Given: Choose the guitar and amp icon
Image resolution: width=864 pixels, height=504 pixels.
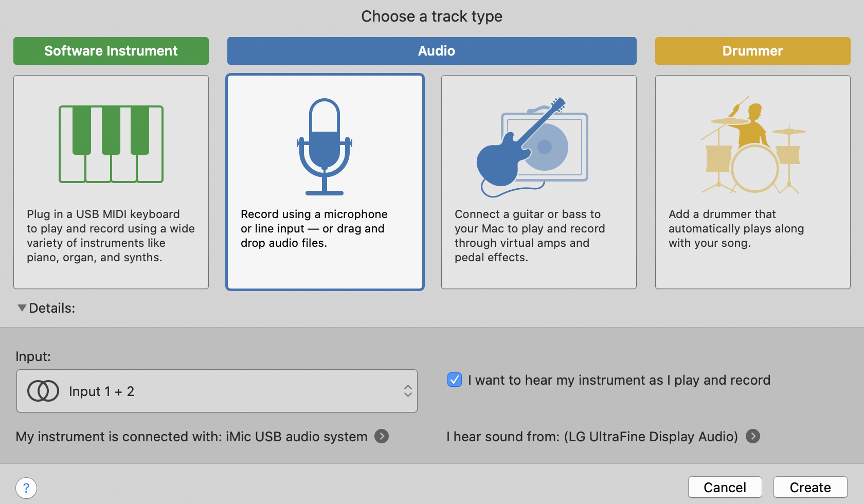Looking at the screenshot, I should coord(532,147).
